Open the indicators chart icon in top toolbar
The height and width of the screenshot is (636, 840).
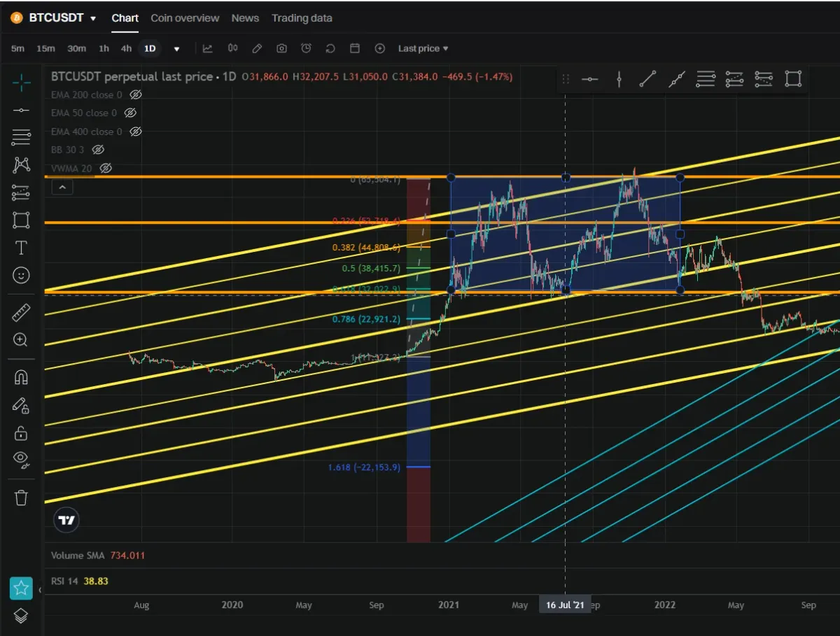(x=208, y=48)
